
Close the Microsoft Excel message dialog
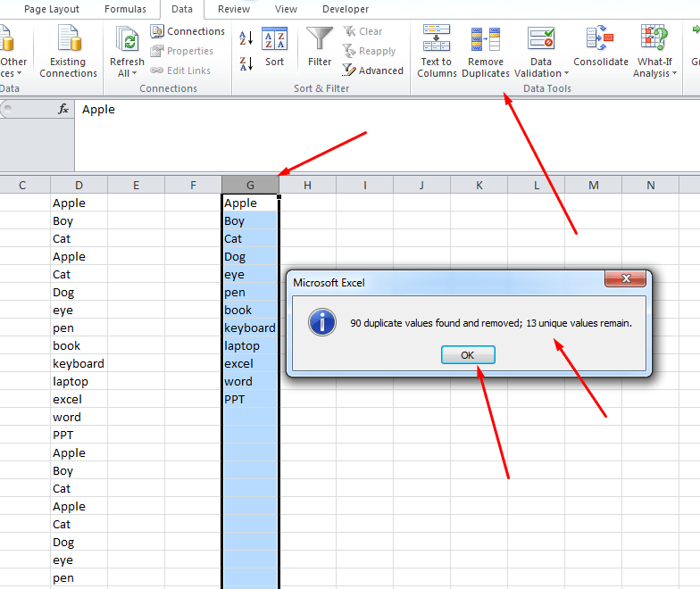tap(625, 278)
